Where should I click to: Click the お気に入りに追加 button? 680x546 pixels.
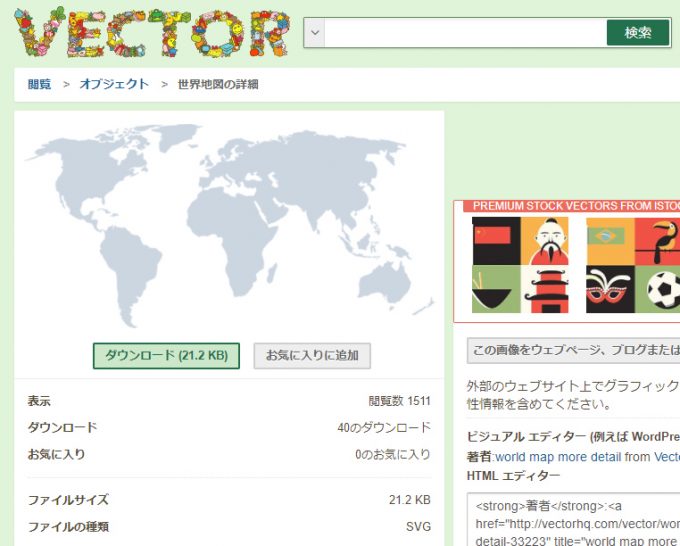[x=312, y=355]
